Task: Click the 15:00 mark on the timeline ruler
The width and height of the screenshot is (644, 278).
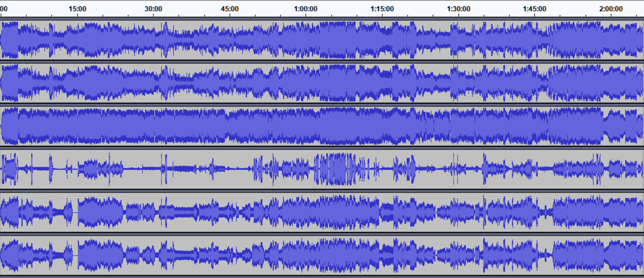Action: tap(77, 9)
